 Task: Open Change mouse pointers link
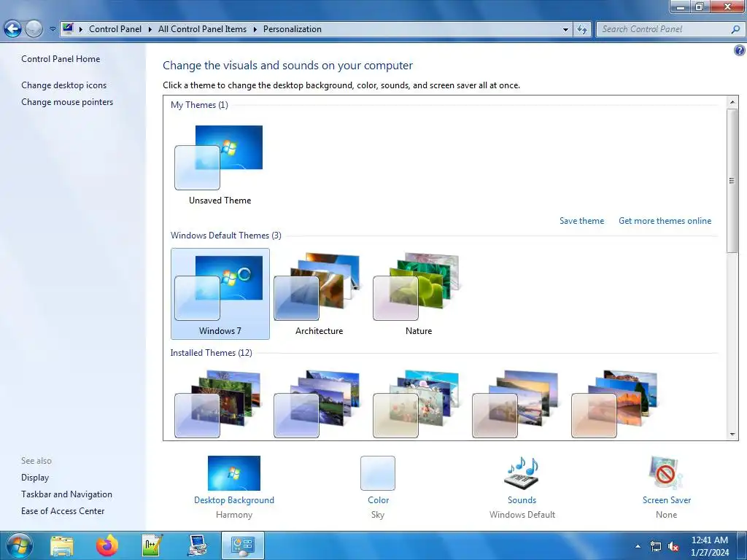tap(67, 102)
